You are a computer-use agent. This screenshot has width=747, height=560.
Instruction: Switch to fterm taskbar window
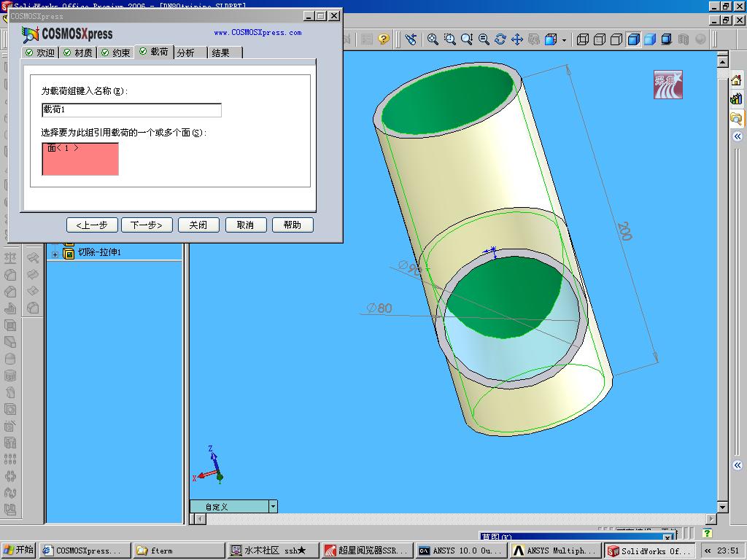click(179, 551)
